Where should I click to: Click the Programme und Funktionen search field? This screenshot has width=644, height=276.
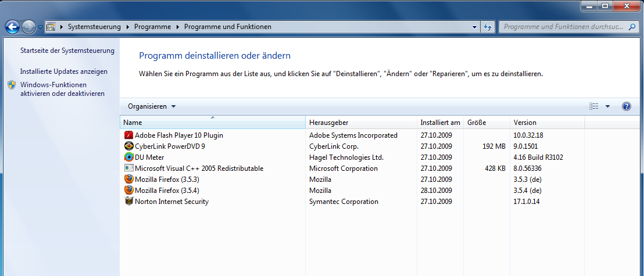561,27
